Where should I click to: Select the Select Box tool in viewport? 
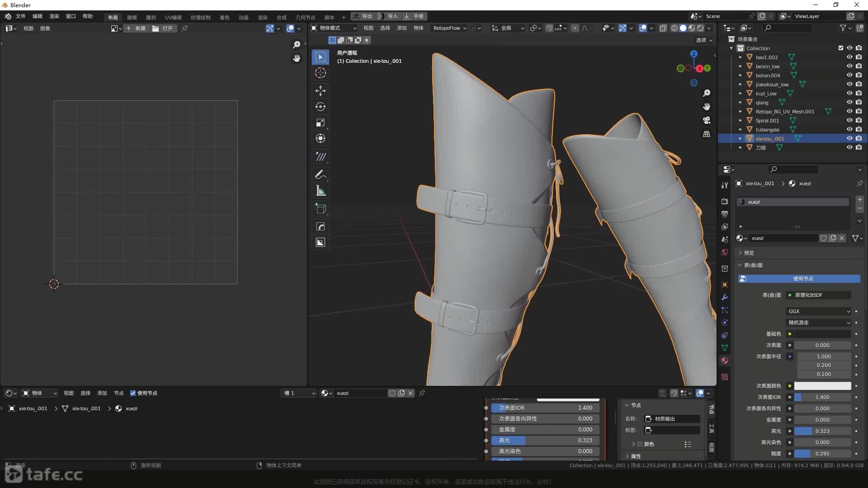[321, 57]
